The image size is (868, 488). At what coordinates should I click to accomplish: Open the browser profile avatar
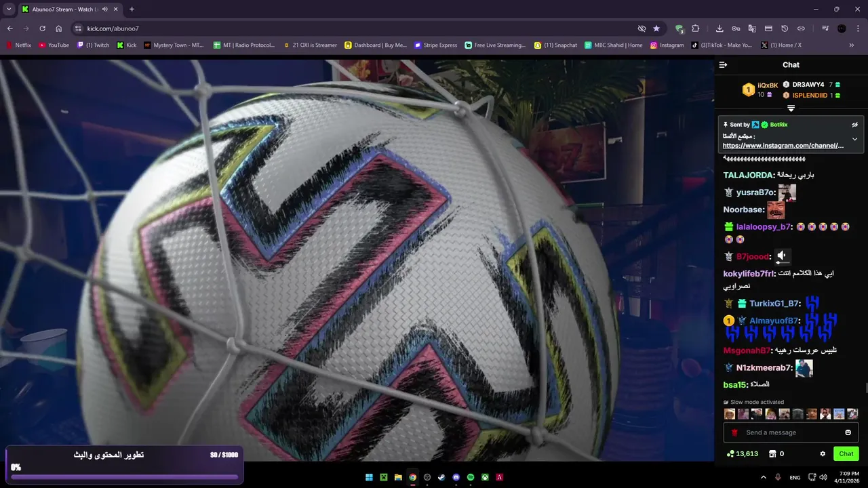click(842, 28)
